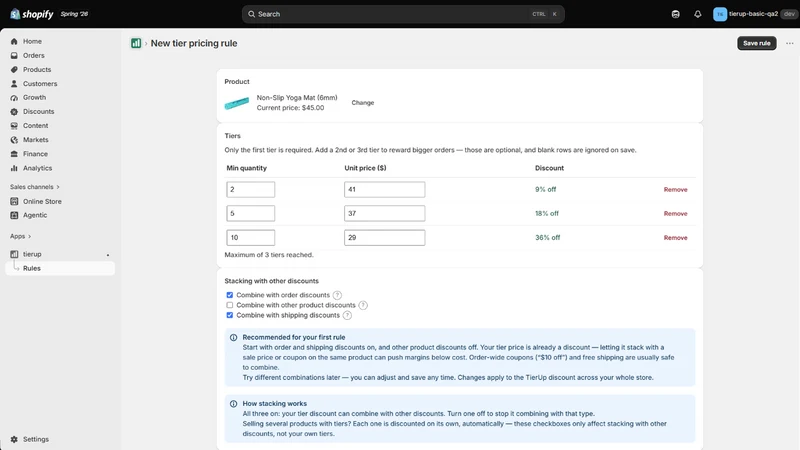The width and height of the screenshot is (800, 450).
Task: Open the Content icon in sidebar
Action: pyautogui.click(x=14, y=126)
